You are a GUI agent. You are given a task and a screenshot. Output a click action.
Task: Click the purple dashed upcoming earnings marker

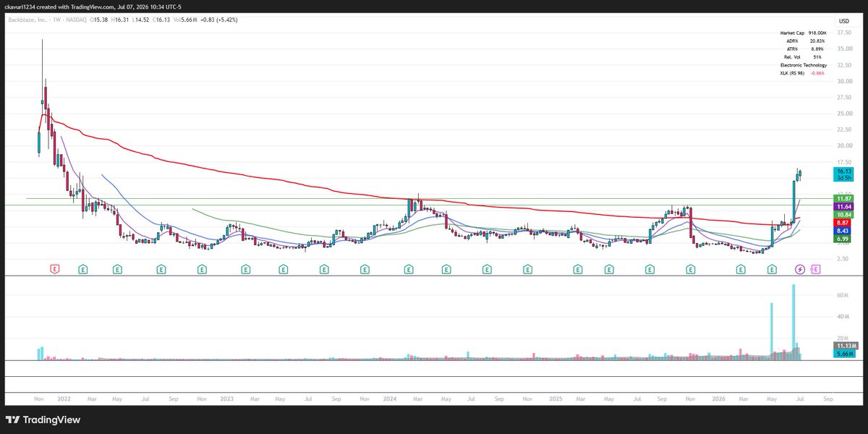pos(815,269)
